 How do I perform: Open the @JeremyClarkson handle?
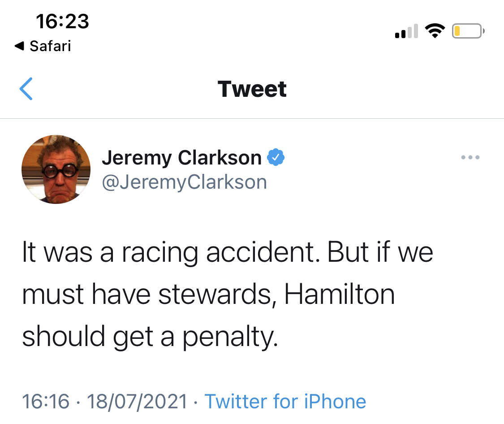pyautogui.click(x=185, y=182)
